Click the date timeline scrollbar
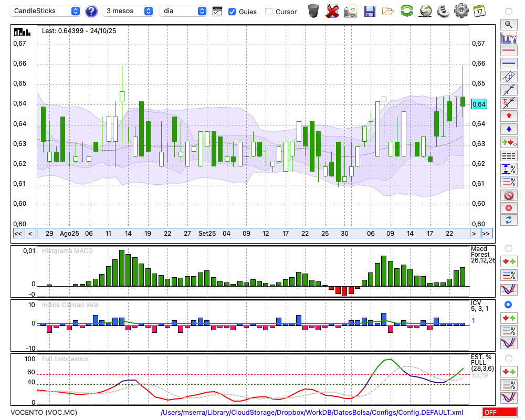525x420 pixels. pos(252,233)
